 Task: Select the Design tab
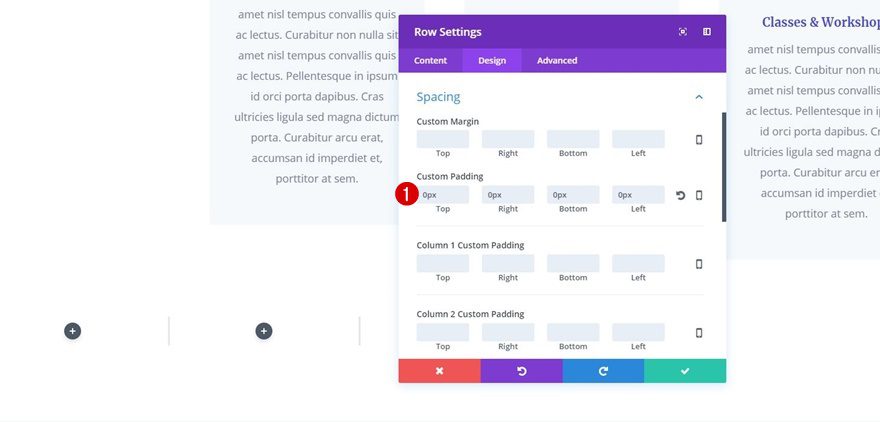[492, 61]
